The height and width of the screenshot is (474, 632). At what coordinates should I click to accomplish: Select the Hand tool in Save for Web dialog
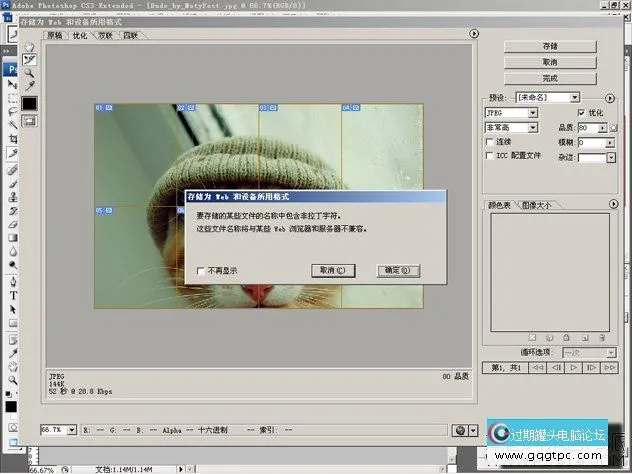pyautogui.click(x=29, y=47)
